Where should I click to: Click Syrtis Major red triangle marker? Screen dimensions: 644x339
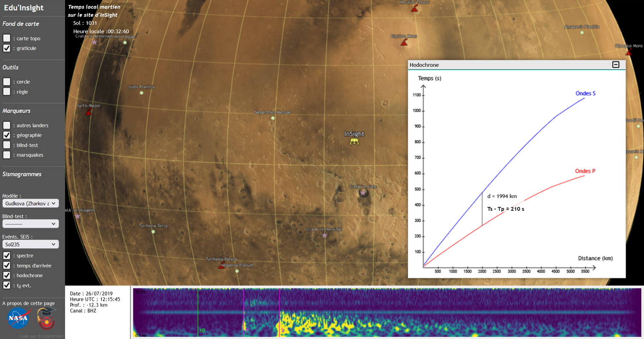click(88, 112)
